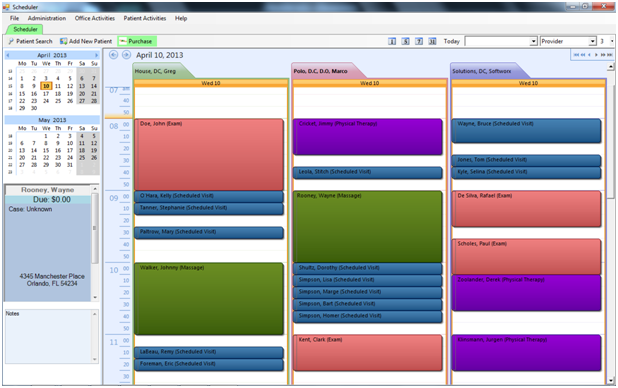618x388 pixels.
Task: Go to previous day with circled left arrow
Action: tap(113, 55)
